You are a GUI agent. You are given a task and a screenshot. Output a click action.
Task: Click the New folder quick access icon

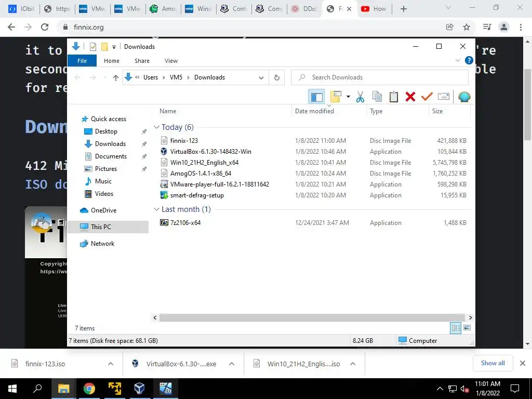104,47
